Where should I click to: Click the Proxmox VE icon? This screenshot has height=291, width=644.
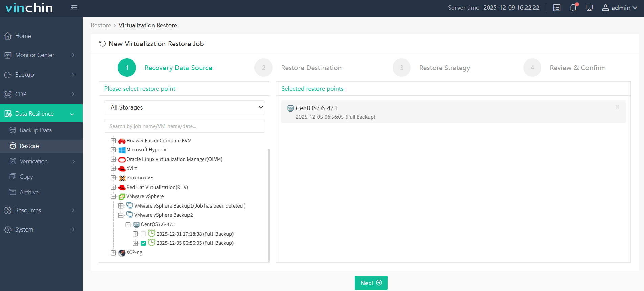tap(122, 178)
